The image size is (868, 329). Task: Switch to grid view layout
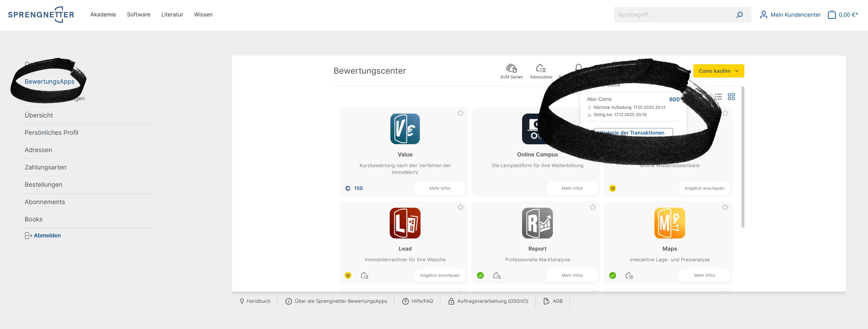[x=731, y=97]
